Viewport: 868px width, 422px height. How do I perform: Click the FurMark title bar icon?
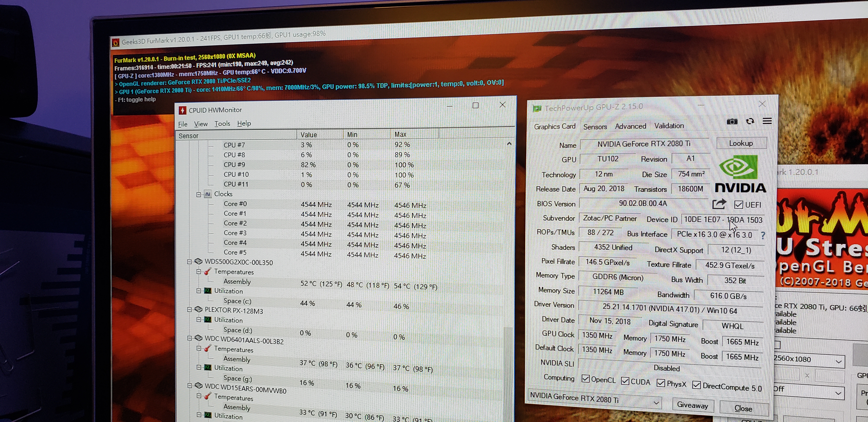coord(116,42)
